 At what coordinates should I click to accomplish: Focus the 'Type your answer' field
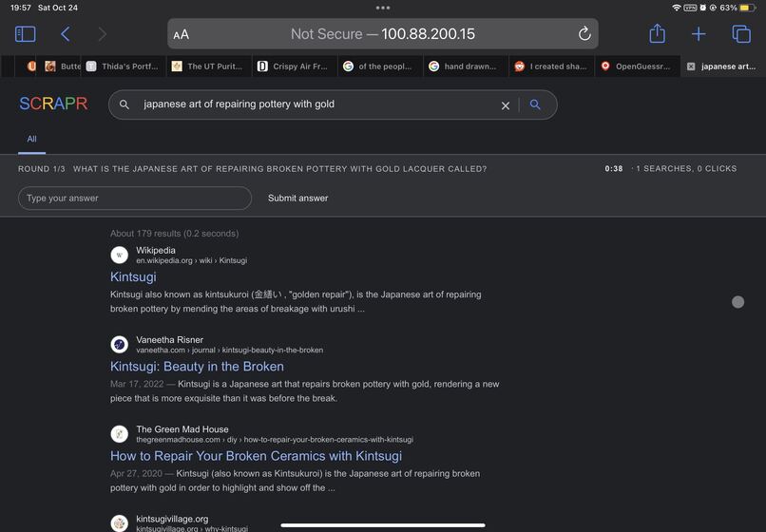(135, 198)
